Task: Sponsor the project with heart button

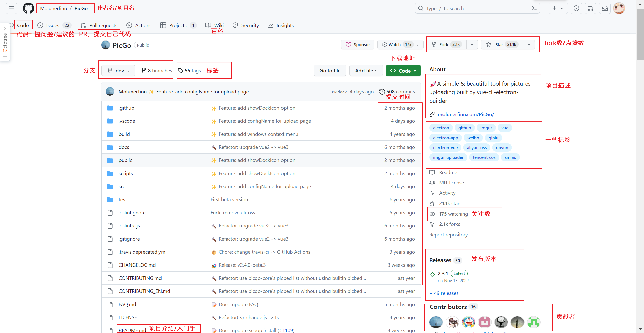Action: pos(357,45)
